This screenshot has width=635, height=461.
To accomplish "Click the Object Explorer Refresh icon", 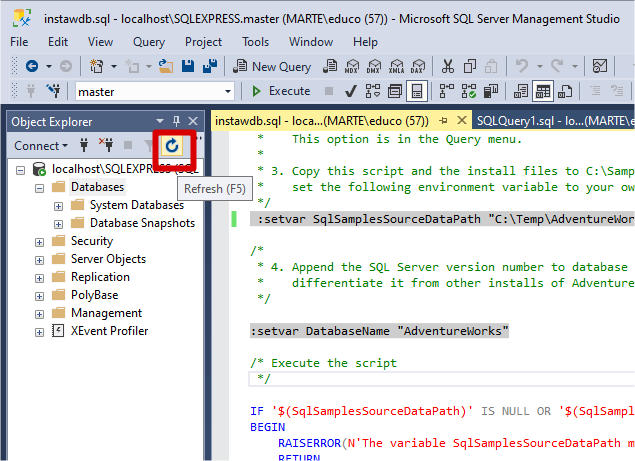I will point(172,145).
